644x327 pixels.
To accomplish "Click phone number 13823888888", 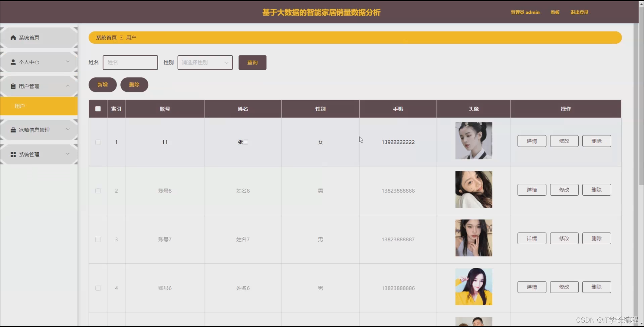I will [398, 191].
